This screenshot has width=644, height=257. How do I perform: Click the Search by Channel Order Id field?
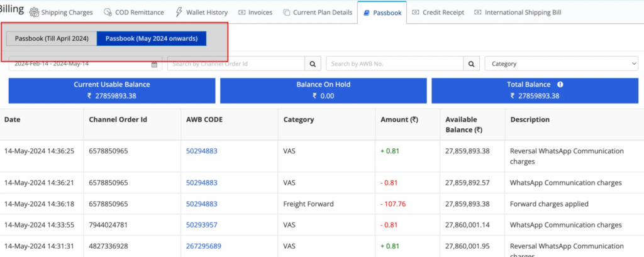[x=236, y=63]
